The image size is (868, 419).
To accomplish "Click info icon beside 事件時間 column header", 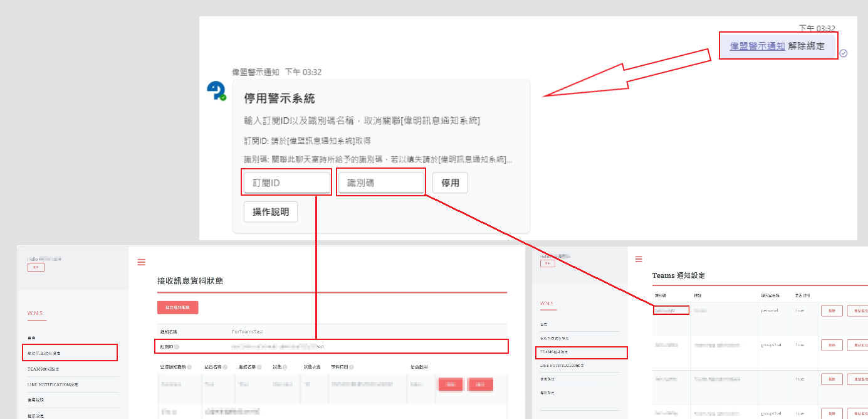I will pyautogui.click(x=352, y=367).
